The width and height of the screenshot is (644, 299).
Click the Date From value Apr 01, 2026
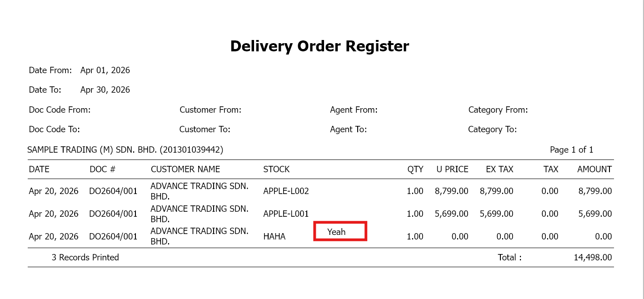tap(105, 70)
